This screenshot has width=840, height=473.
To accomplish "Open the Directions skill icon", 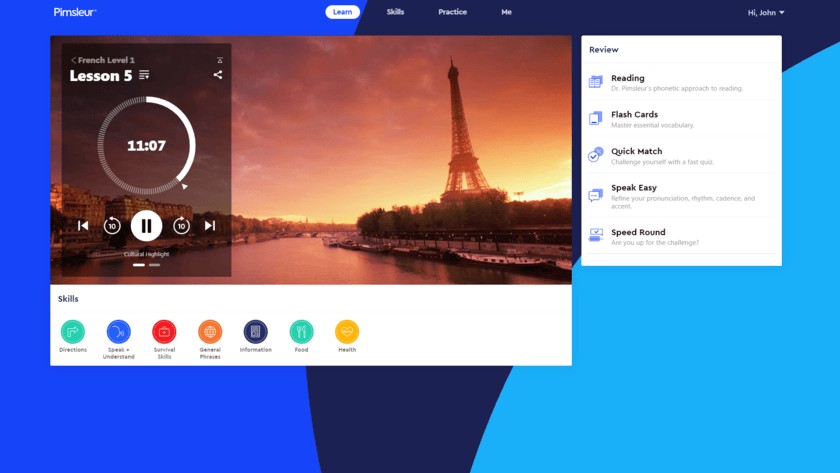I will click(x=73, y=332).
